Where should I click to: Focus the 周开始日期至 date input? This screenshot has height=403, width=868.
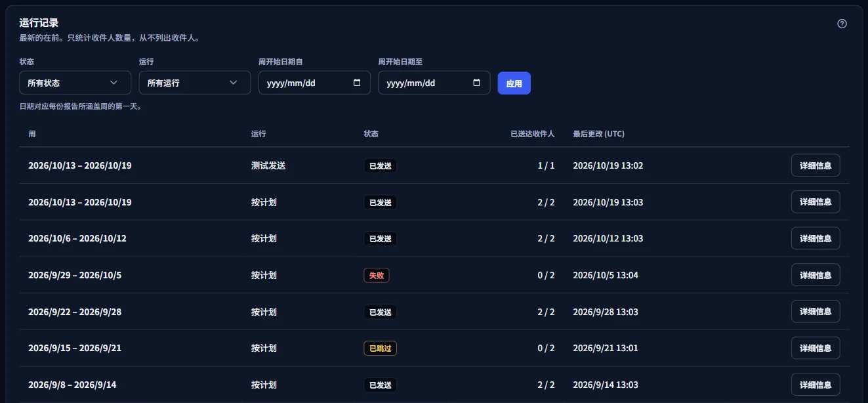[x=434, y=83]
